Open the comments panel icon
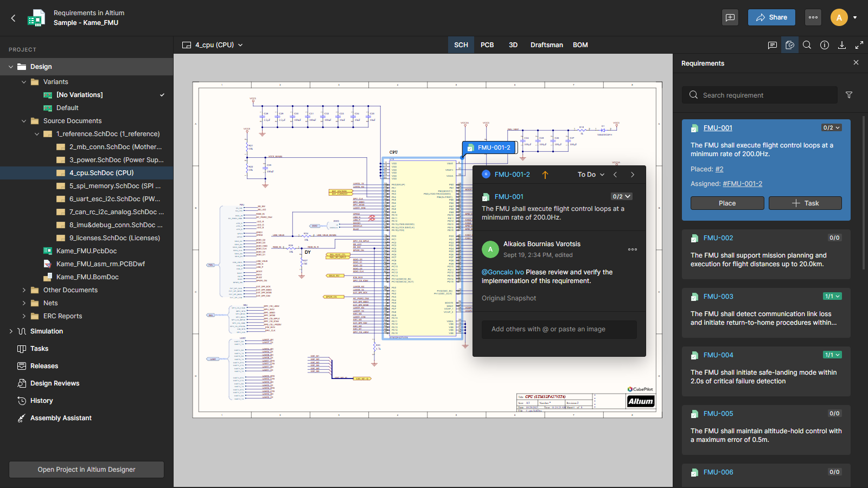The image size is (868, 488). [772, 45]
